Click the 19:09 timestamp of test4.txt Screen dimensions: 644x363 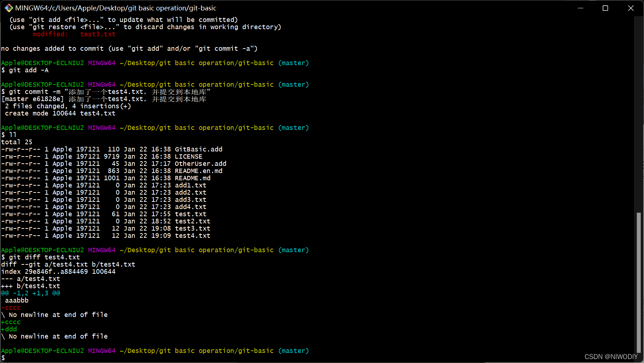coord(161,236)
